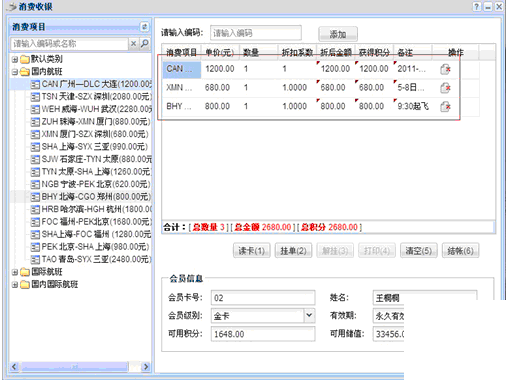
Task: Delete the CAN row with its remove icon
Action: coord(445,69)
